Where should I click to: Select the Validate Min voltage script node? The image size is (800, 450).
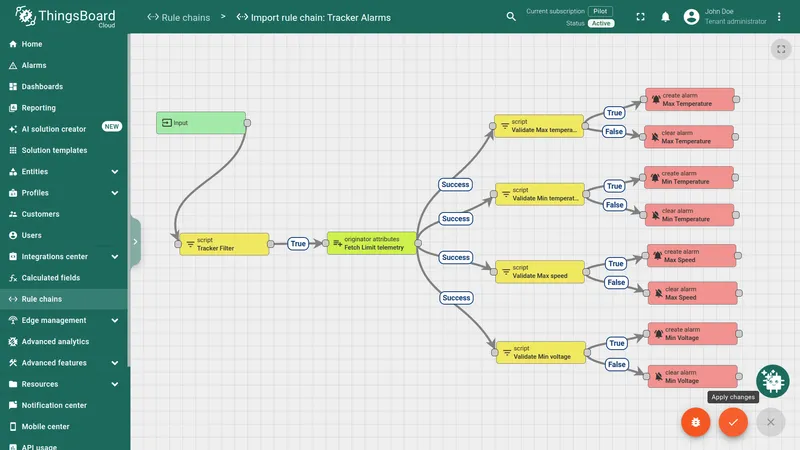[x=541, y=353]
